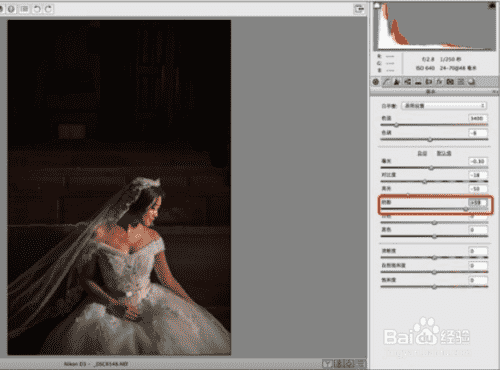The height and width of the screenshot is (370, 500).
Task: Open the Effects (fx) panel icon
Action: [439, 82]
